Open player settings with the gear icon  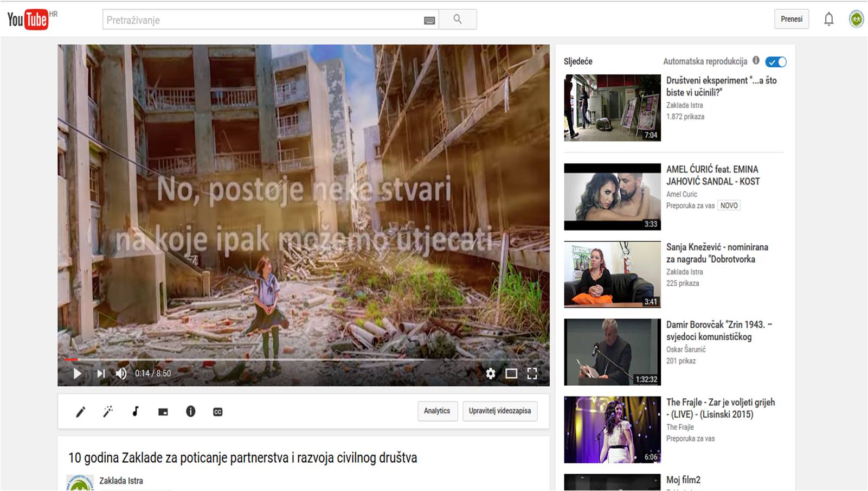point(491,374)
